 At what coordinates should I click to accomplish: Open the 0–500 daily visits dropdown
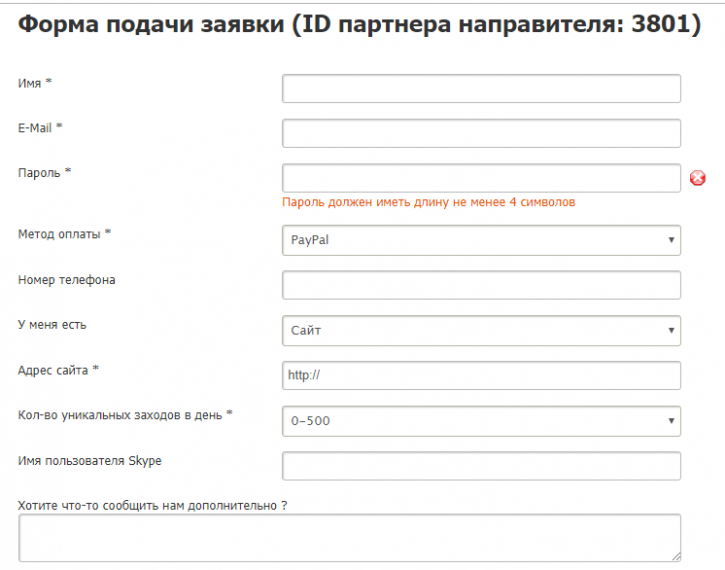pos(481,421)
